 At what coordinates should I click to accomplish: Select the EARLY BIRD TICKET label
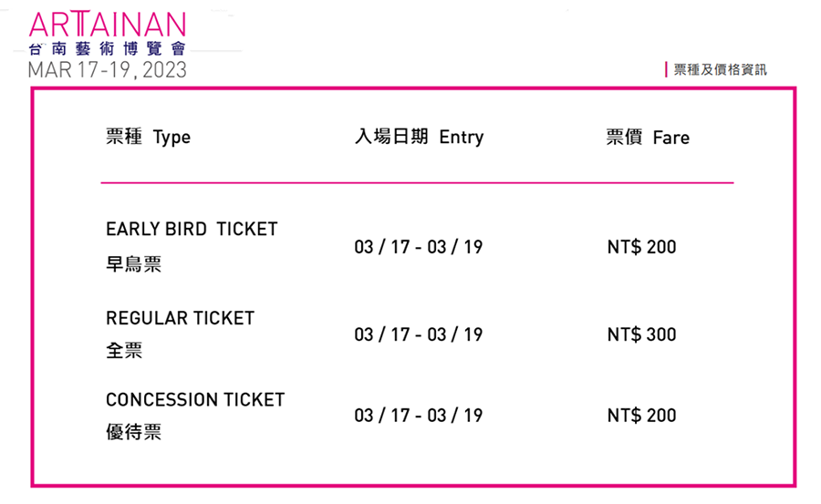192,230
